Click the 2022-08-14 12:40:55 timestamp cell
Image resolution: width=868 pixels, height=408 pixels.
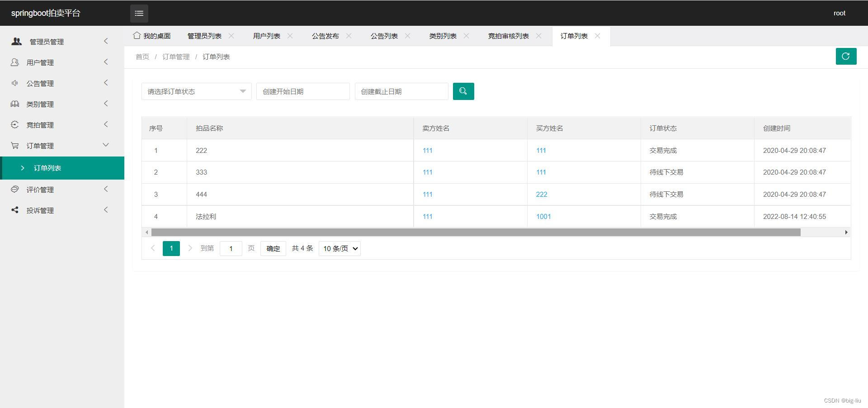pos(802,216)
